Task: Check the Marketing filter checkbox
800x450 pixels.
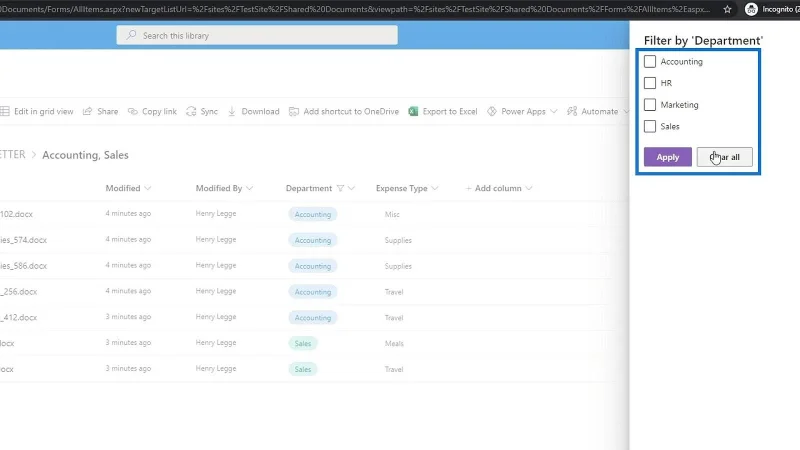Action: [649, 105]
